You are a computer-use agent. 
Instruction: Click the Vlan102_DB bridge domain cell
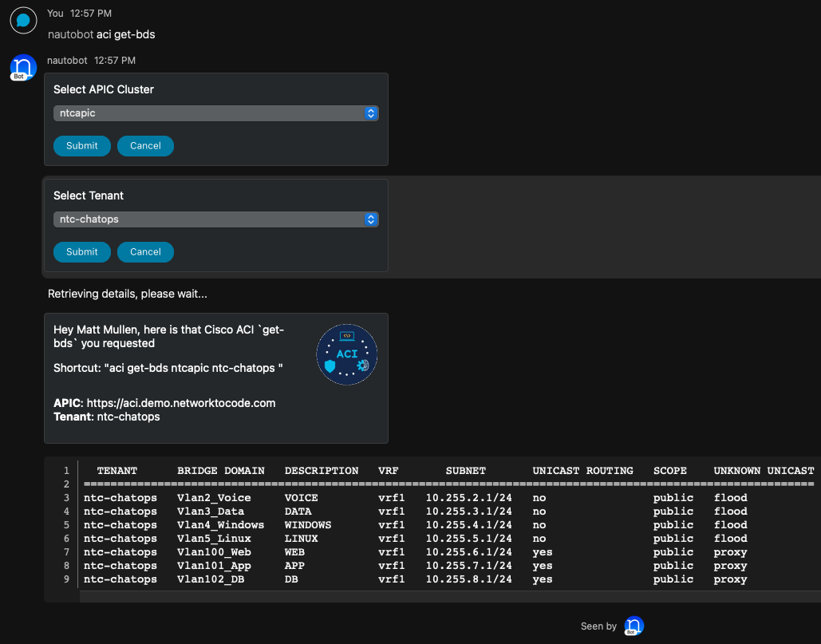pyautogui.click(x=211, y=579)
